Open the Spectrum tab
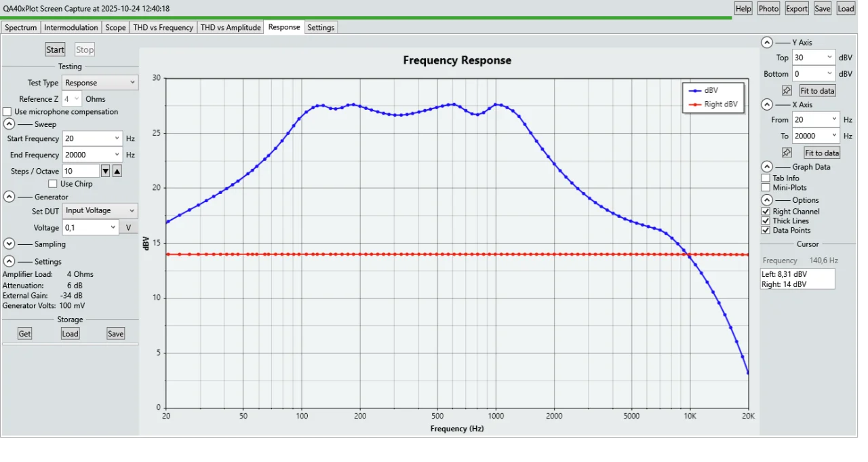868x462 pixels. (x=21, y=28)
